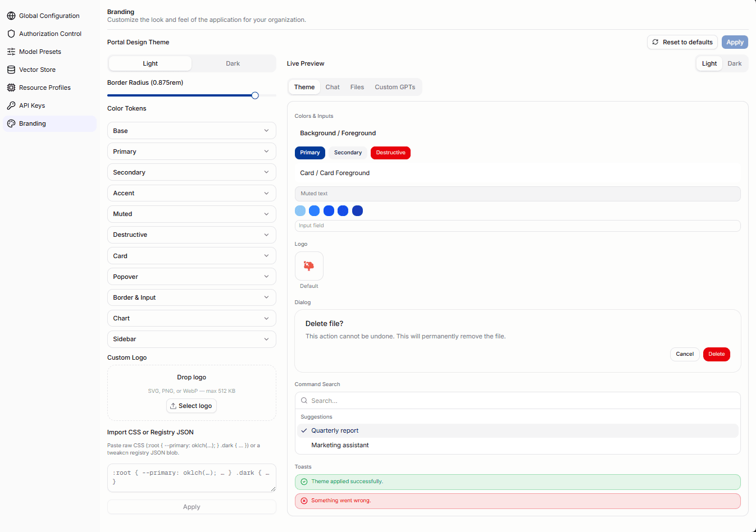Click the upload icon on Select logo
Viewport: 756px width, 532px height.
click(x=174, y=406)
